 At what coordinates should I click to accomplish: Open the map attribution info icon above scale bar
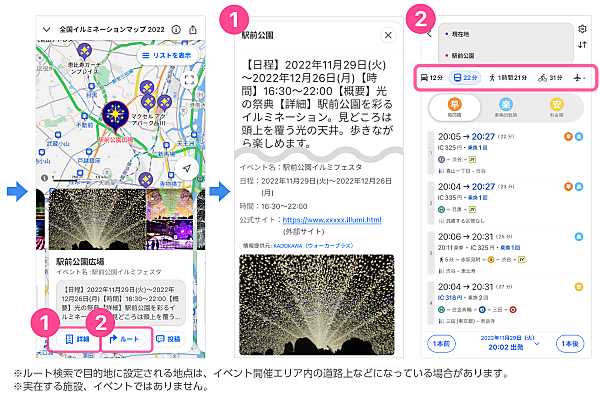pos(44,178)
